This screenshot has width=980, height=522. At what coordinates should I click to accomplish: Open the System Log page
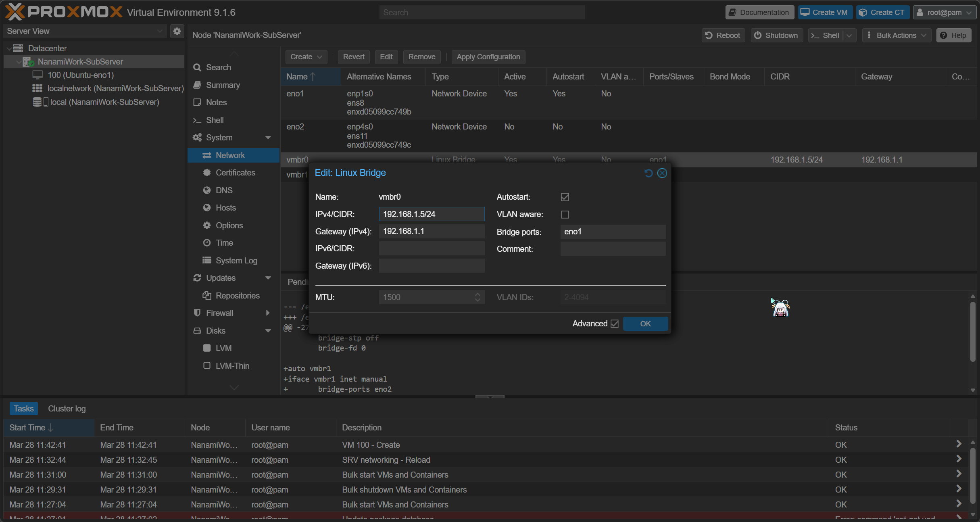coord(236,261)
